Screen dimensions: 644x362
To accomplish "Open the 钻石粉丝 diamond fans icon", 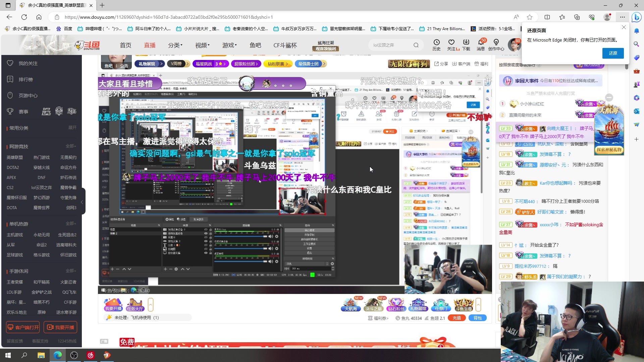I will click(x=396, y=303).
